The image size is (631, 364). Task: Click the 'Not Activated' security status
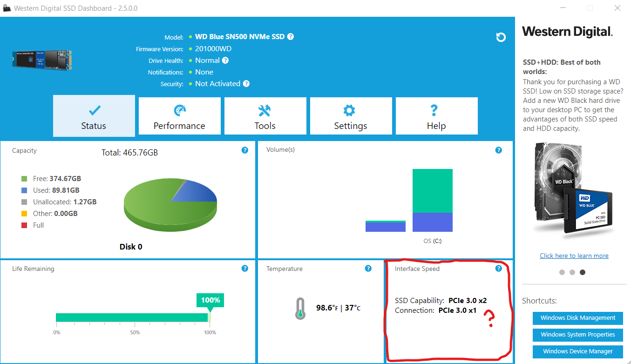[x=218, y=84]
